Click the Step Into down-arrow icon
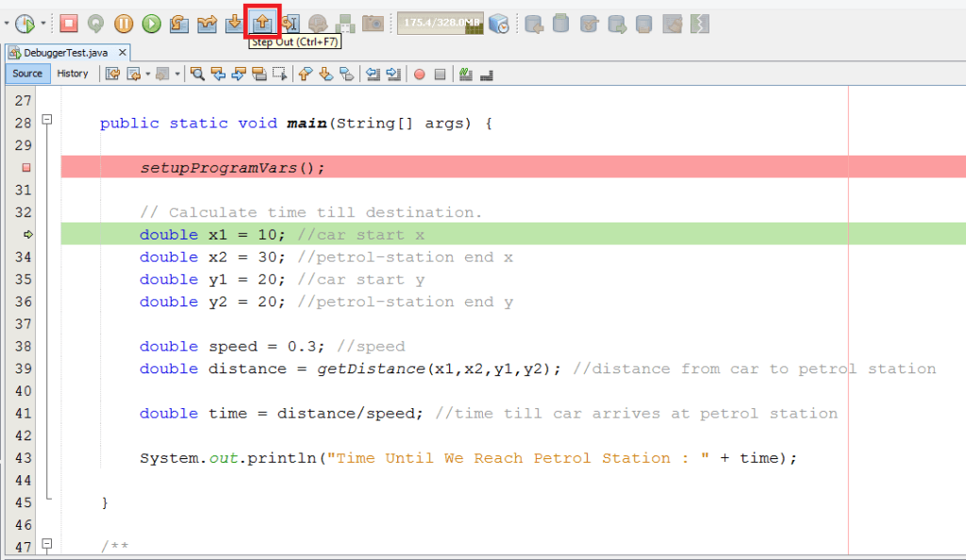Image resolution: width=966 pixels, height=560 pixels. (x=234, y=23)
